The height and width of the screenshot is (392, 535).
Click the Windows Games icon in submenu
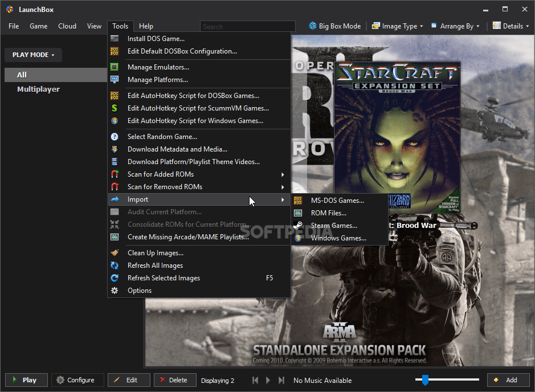(x=298, y=238)
